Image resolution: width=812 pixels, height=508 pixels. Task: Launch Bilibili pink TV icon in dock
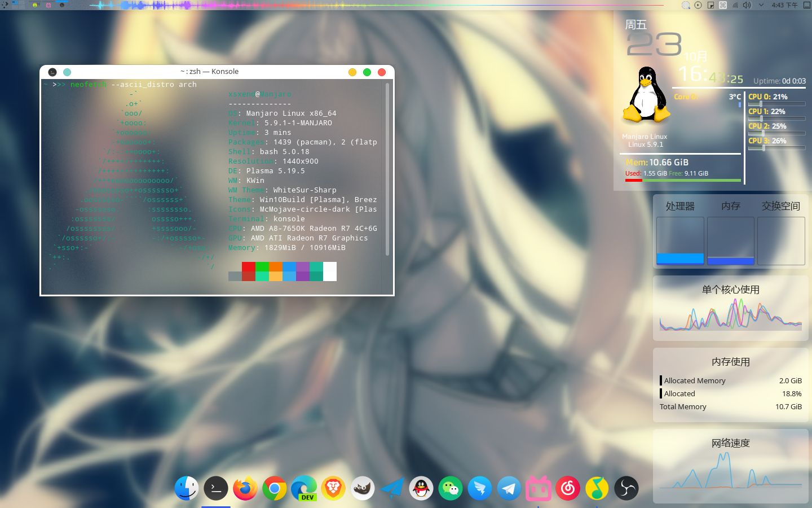pyautogui.click(x=539, y=488)
